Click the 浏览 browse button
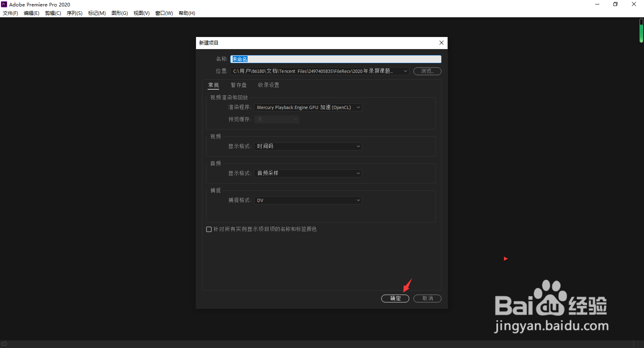 pos(427,71)
